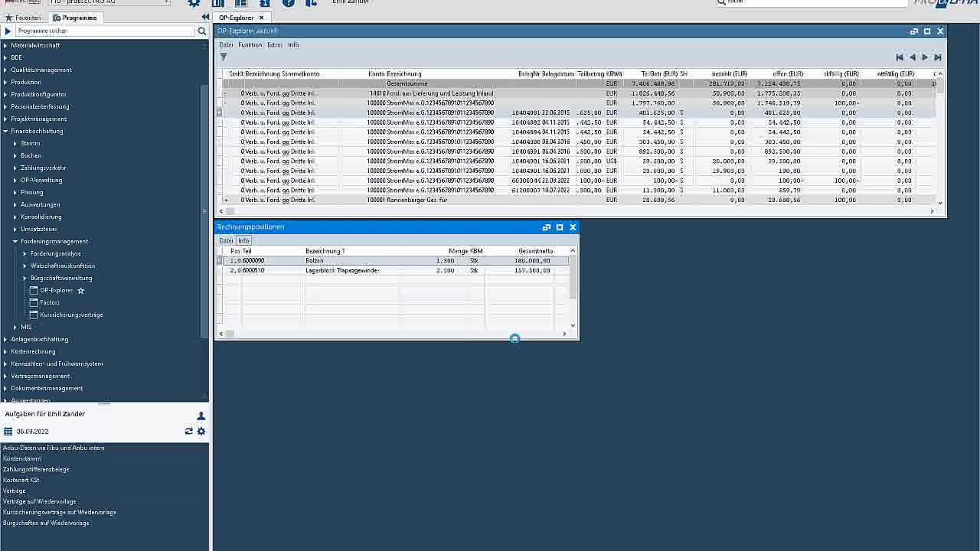Image resolution: width=980 pixels, height=551 pixels.
Task: Open Datei menu in Rechnungspositionen
Action: click(x=226, y=240)
